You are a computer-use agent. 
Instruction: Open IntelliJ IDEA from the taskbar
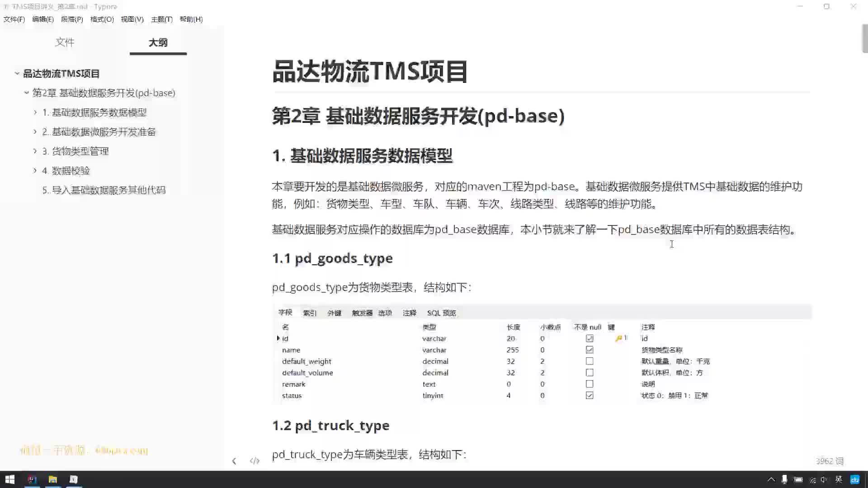(32, 479)
